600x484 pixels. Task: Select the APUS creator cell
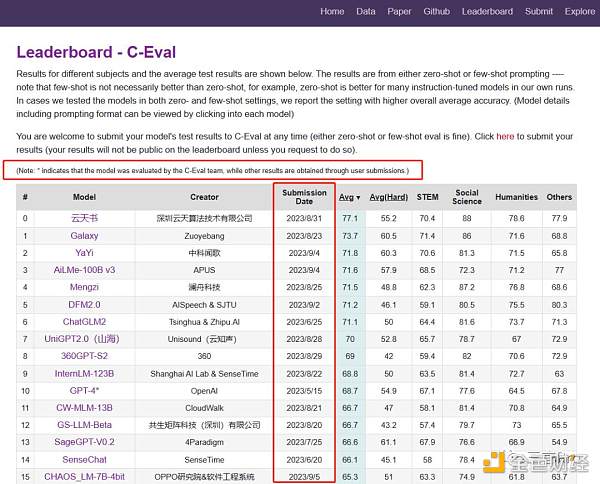[204, 271]
